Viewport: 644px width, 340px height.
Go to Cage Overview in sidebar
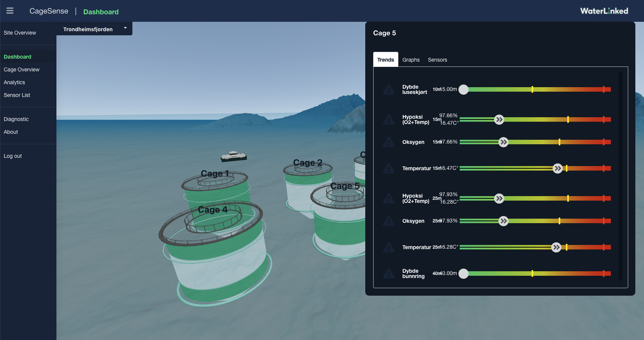(x=21, y=70)
